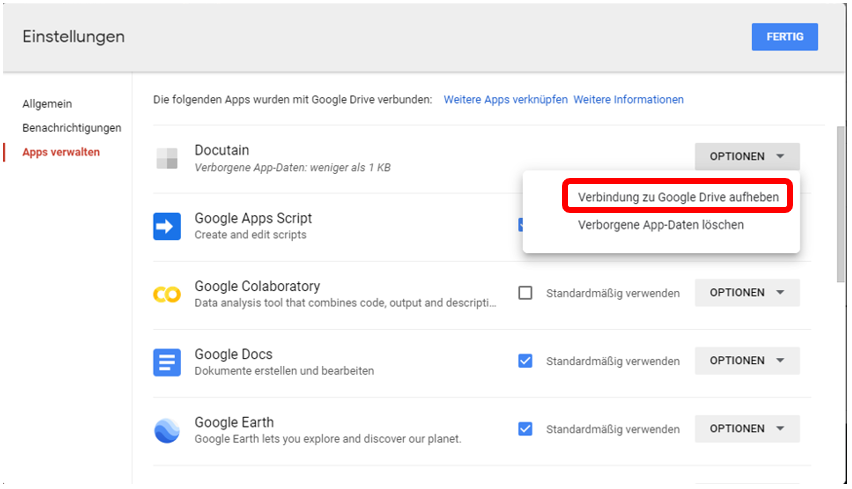Viewport: 852px width, 489px height.
Task: Click the Google Earth title
Action: (x=234, y=422)
